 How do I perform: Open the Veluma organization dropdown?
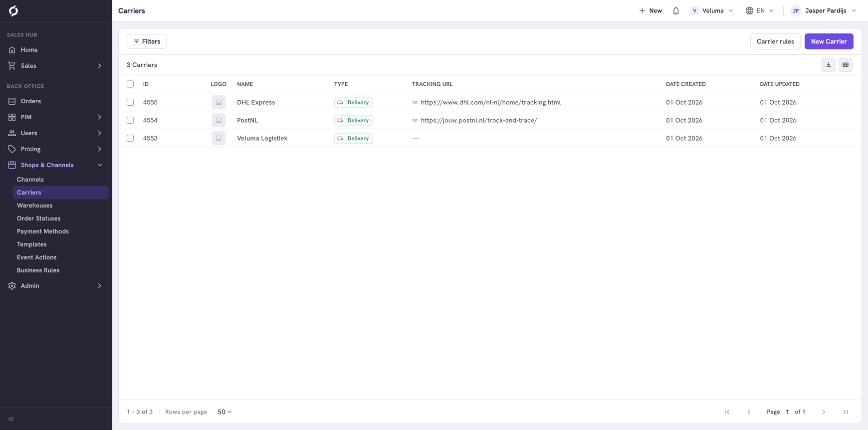coord(712,11)
